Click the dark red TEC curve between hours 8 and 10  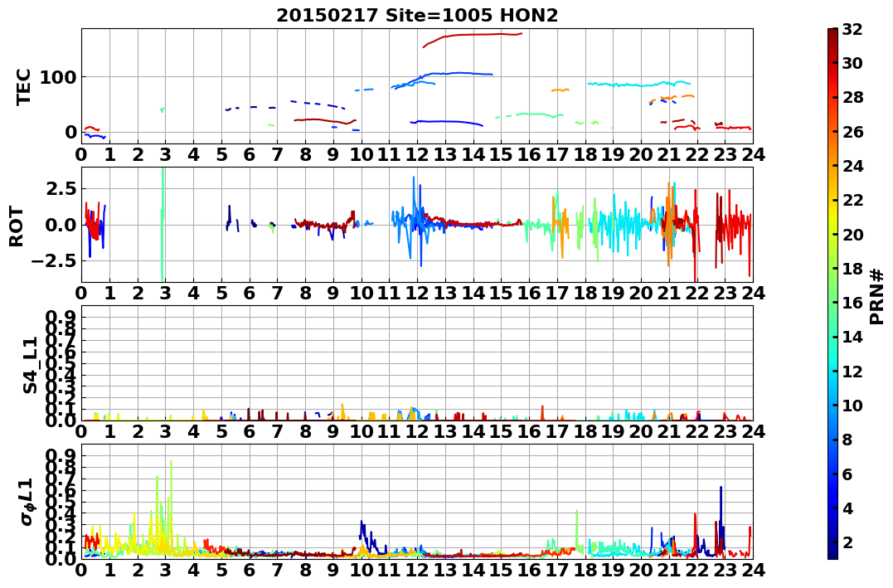(x=325, y=121)
